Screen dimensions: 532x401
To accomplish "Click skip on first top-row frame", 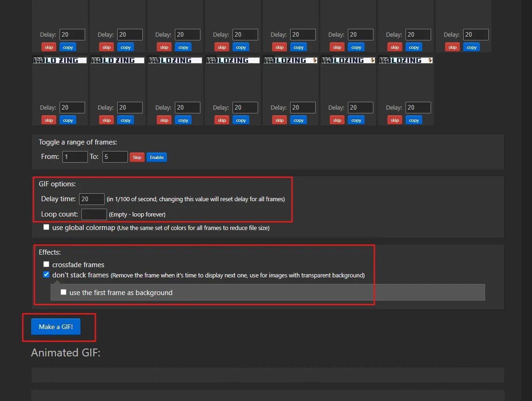I will (x=49, y=47).
